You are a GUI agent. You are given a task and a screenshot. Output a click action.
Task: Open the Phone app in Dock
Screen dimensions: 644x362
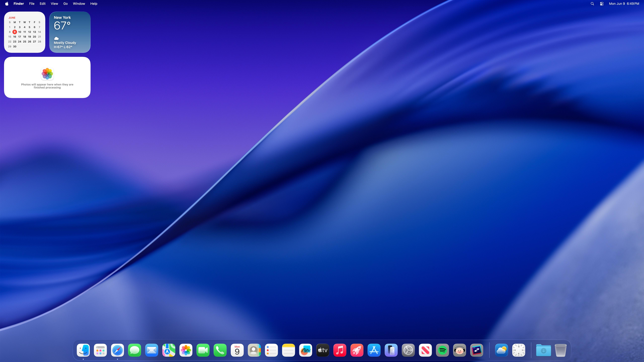pos(220,350)
